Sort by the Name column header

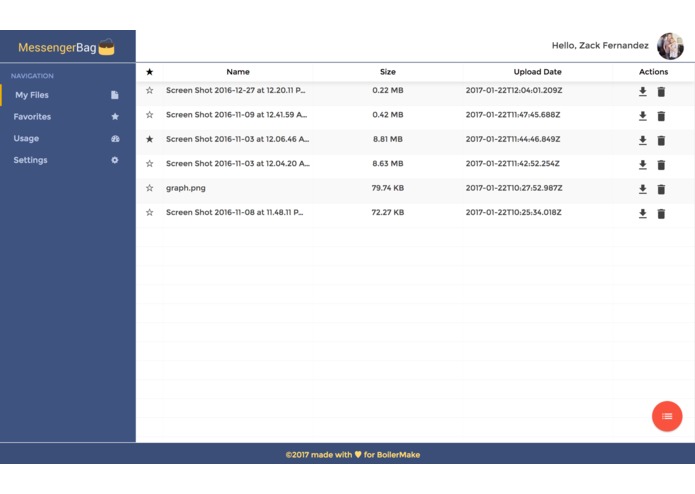(238, 72)
